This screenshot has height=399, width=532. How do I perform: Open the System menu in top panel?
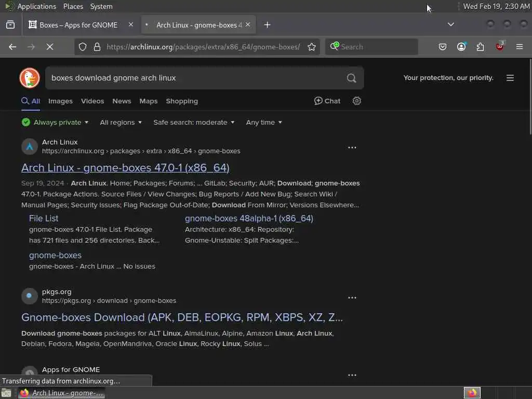click(101, 6)
